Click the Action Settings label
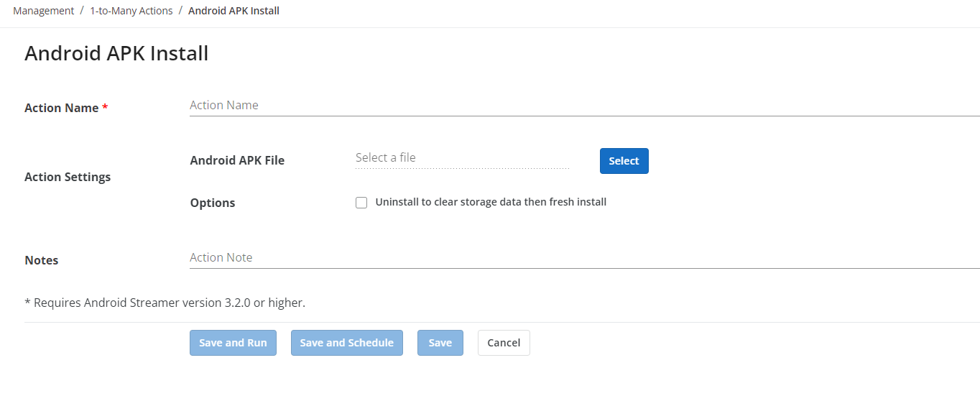 coord(68,177)
